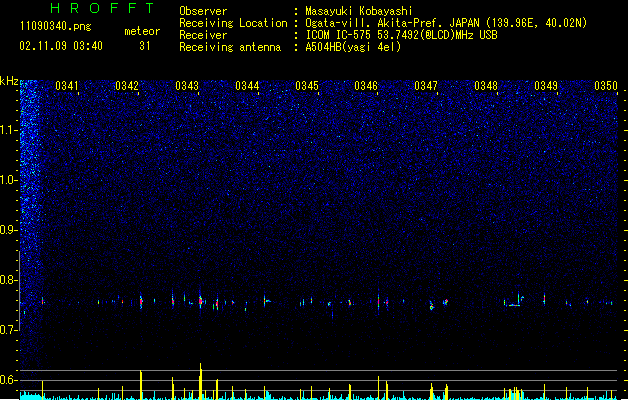Viewport: 629px width, 400px height.
Task: Click the L-shaped meteor echo after 0348
Action: (514, 300)
